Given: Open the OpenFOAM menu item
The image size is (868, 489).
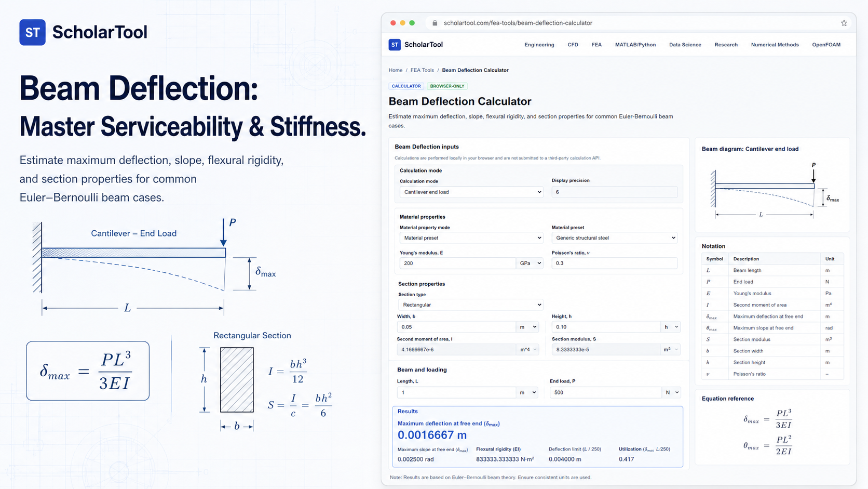Looking at the screenshot, I should pos(826,45).
